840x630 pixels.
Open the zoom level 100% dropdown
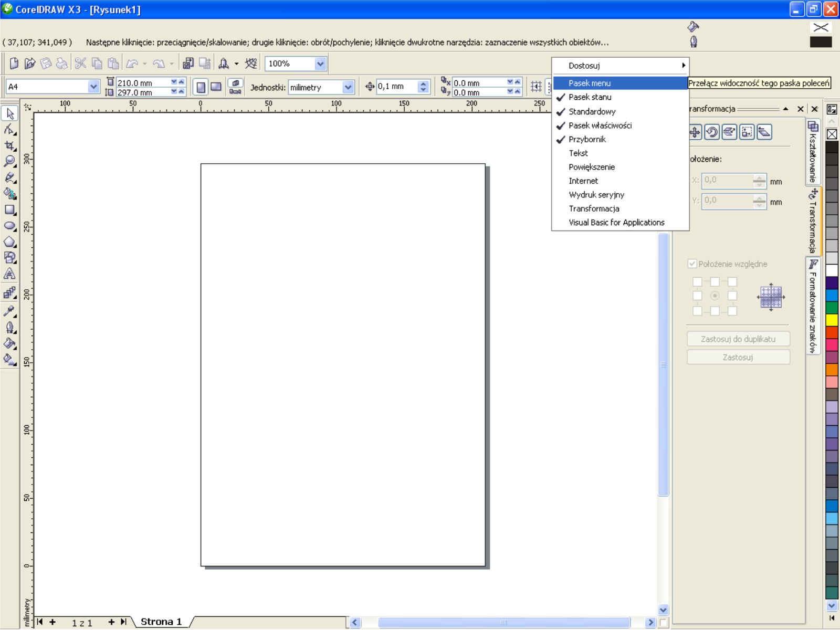click(x=320, y=64)
